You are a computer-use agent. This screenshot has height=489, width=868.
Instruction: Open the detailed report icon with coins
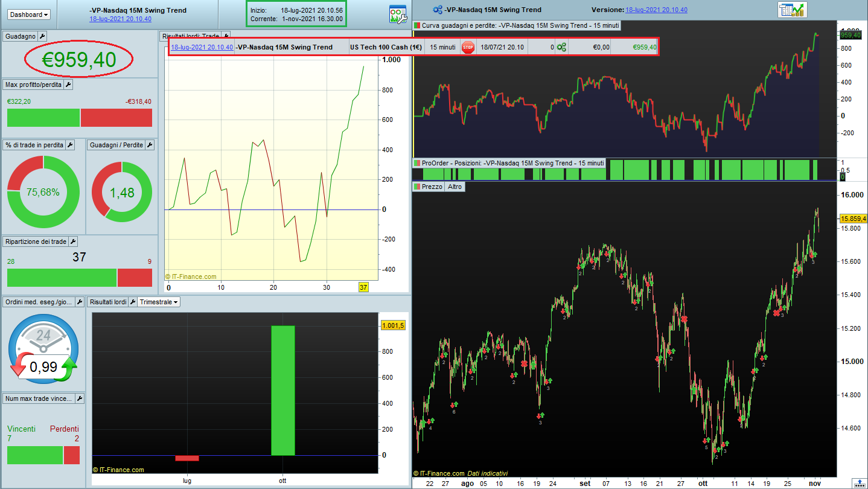tap(792, 10)
